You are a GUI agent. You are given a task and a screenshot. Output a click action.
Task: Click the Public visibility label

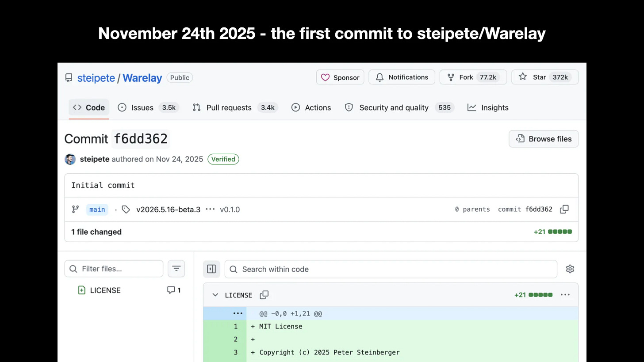click(180, 78)
